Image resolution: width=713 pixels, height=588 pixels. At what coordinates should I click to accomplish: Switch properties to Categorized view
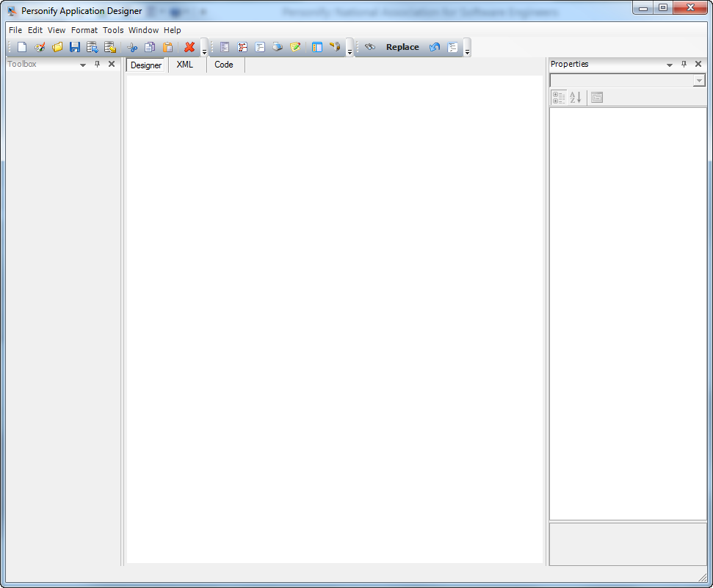[x=559, y=96]
